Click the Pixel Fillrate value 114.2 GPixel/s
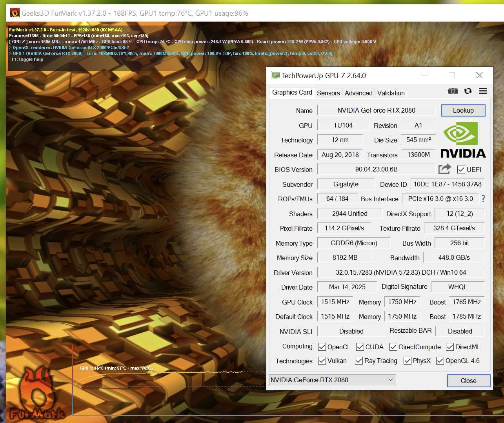 [x=344, y=228]
